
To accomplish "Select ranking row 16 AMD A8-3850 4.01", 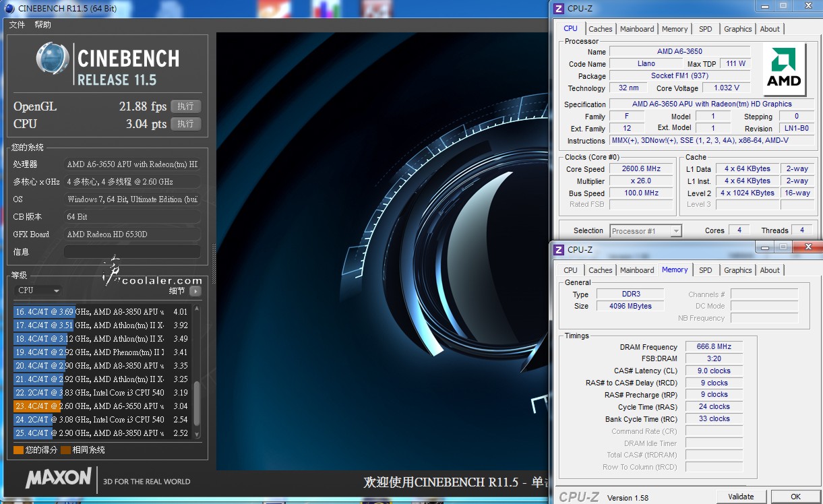I will pyautogui.click(x=101, y=312).
